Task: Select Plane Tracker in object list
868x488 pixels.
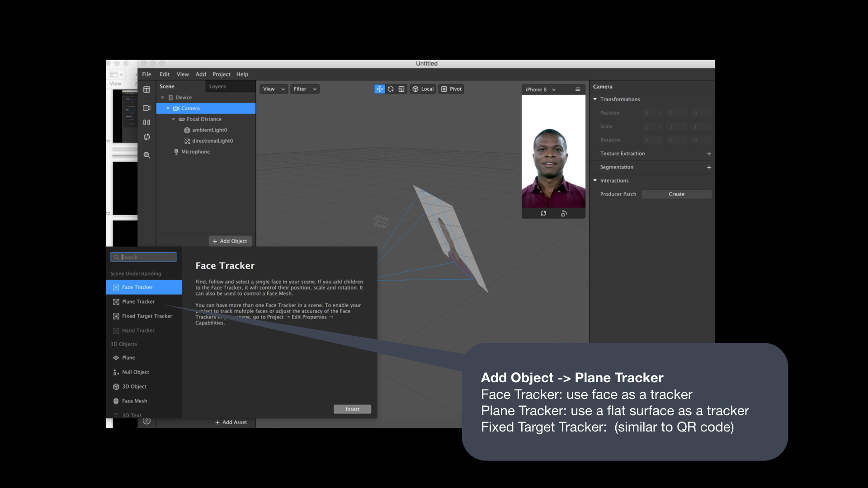Action: pyautogui.click(x=138, y=301)
